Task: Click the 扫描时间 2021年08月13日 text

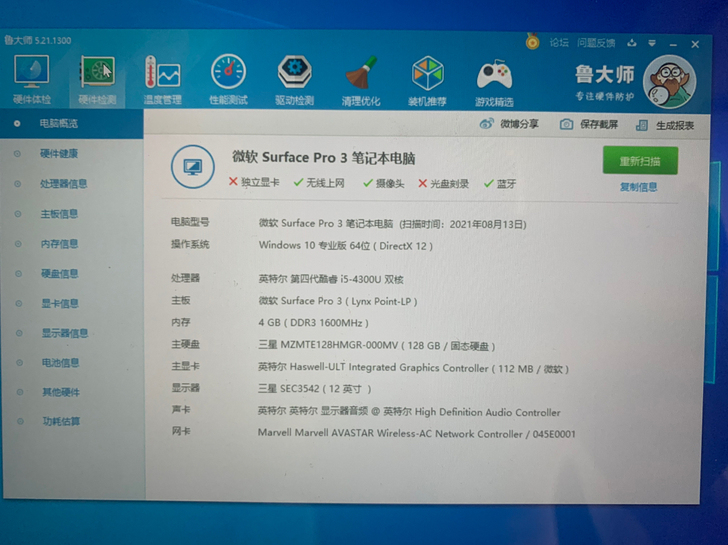Action: coord(463,225)
